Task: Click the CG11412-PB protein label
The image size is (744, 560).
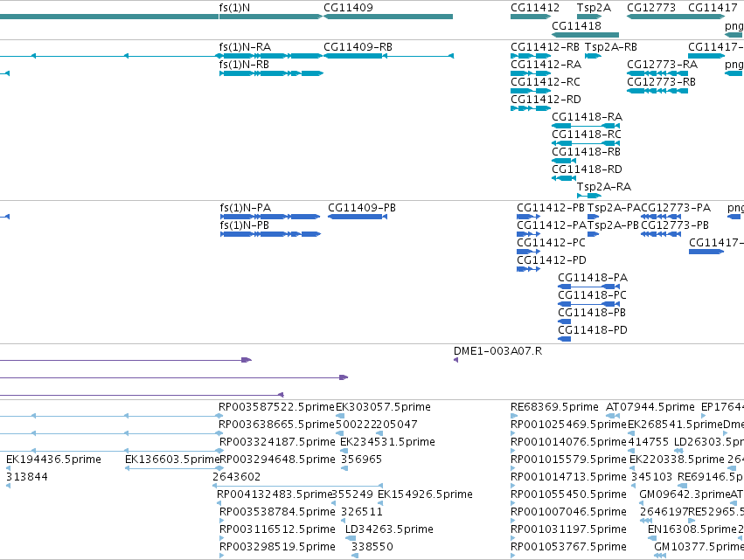Action: (551, 208)
